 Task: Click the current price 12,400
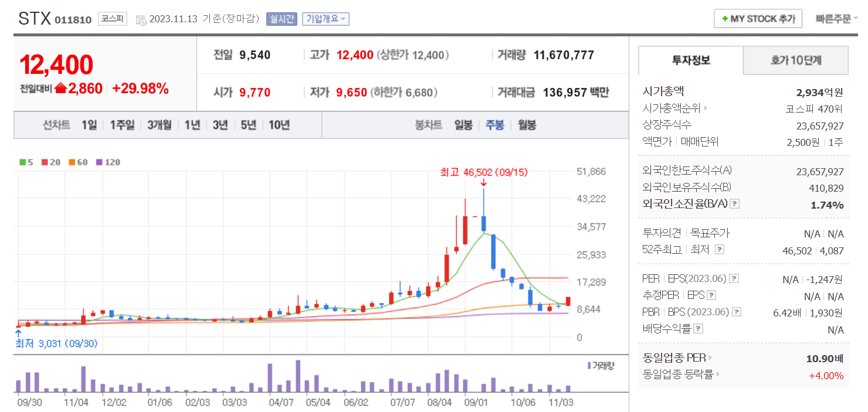56,64
